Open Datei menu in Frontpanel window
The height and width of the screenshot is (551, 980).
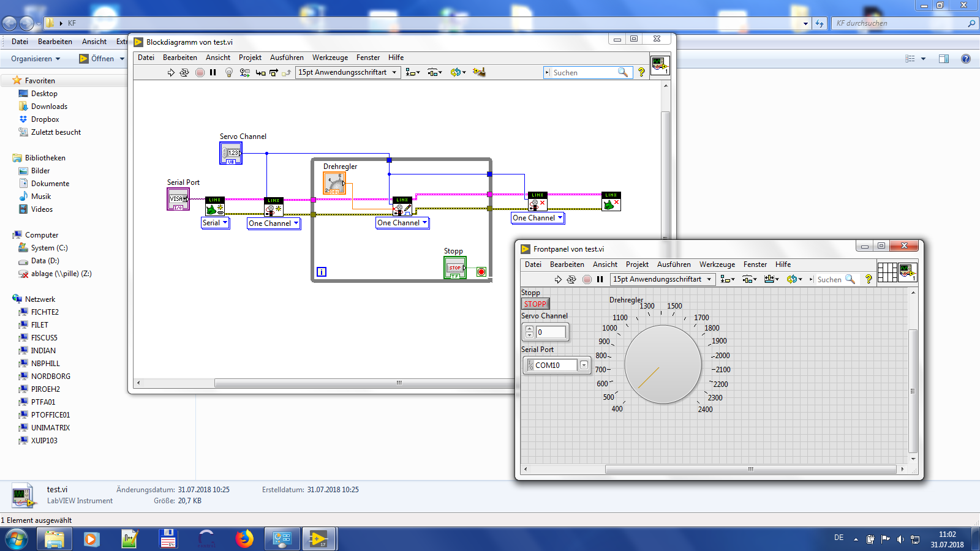coord(533,264)
